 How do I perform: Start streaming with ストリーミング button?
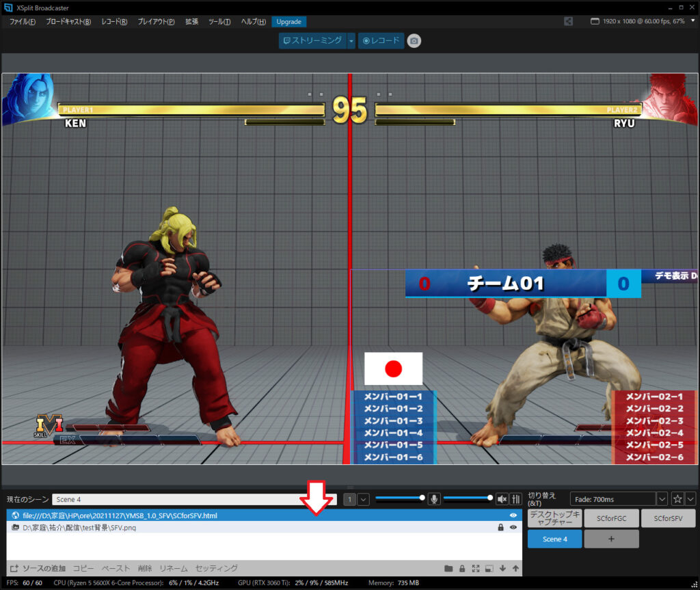pos(313,40)
